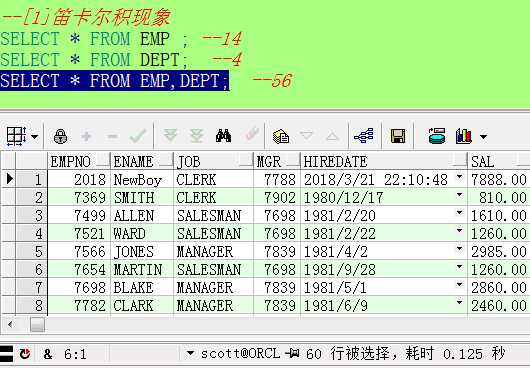This screenshot has width=530, height=368.
Task: Click the left scroll arrow under the grid
Action: (10, 325)
